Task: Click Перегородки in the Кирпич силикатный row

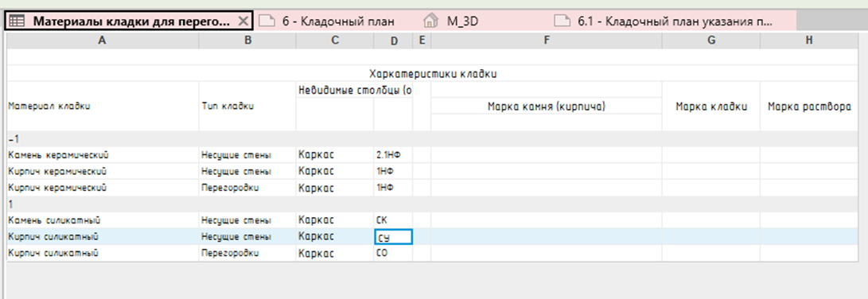Action: pyautogui.click(x=247, y=253)
